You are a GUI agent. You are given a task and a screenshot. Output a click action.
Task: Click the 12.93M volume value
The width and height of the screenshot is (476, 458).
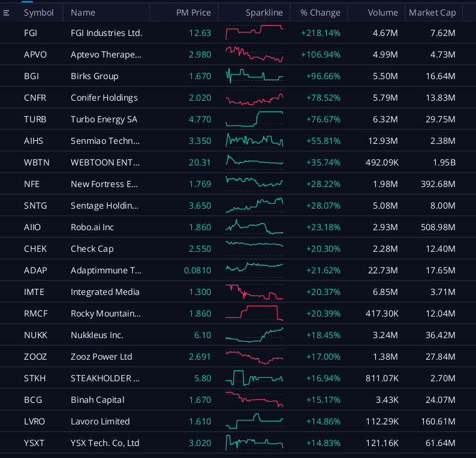pos(383,140)
